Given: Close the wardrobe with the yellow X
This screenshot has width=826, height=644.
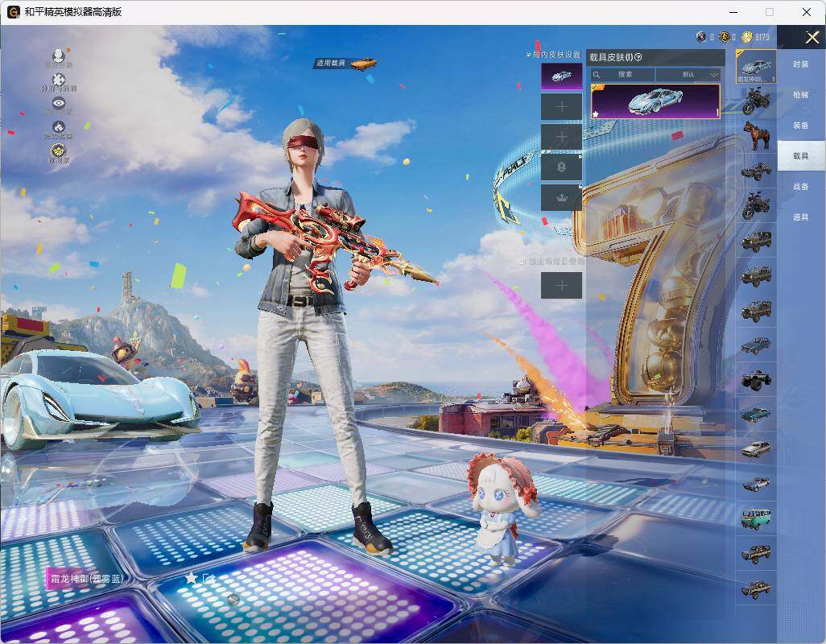Looking at the screenshot, I should click(812, 37).
